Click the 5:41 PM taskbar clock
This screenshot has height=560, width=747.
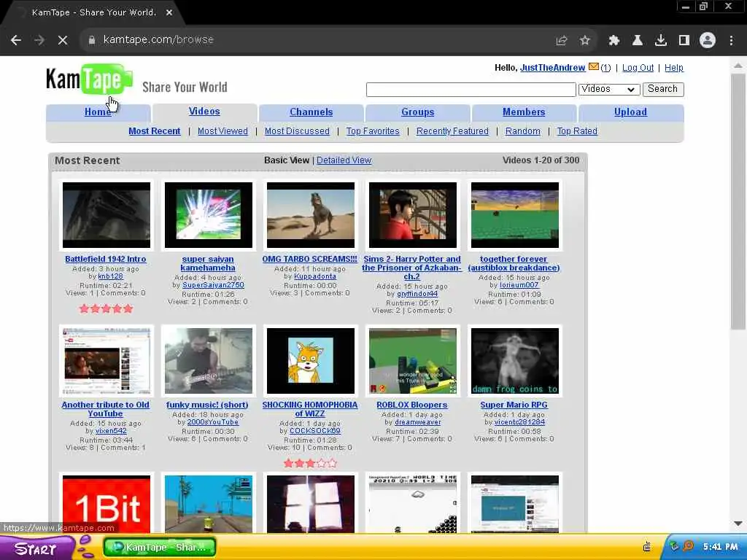pos(720,547)
